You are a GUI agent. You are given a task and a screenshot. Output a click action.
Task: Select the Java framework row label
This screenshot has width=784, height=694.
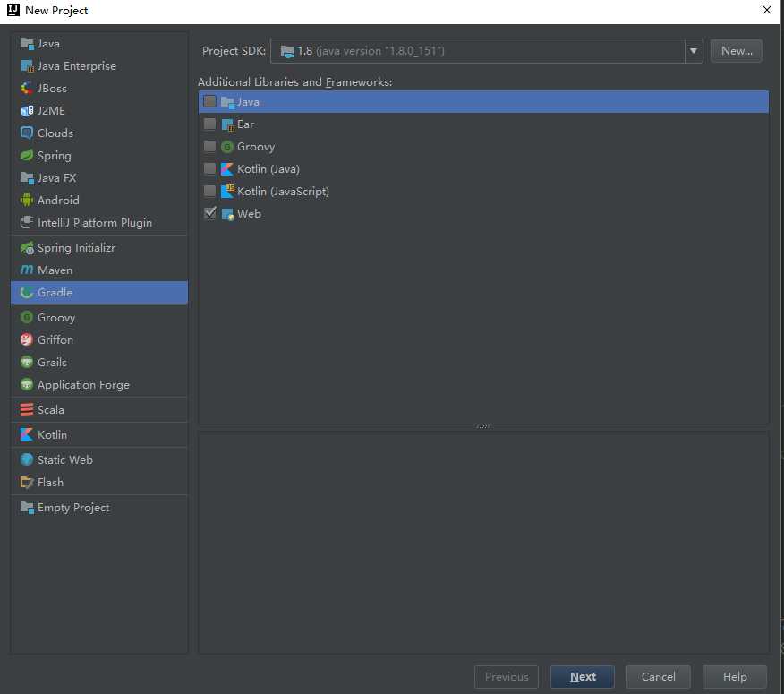click(248, 102)
